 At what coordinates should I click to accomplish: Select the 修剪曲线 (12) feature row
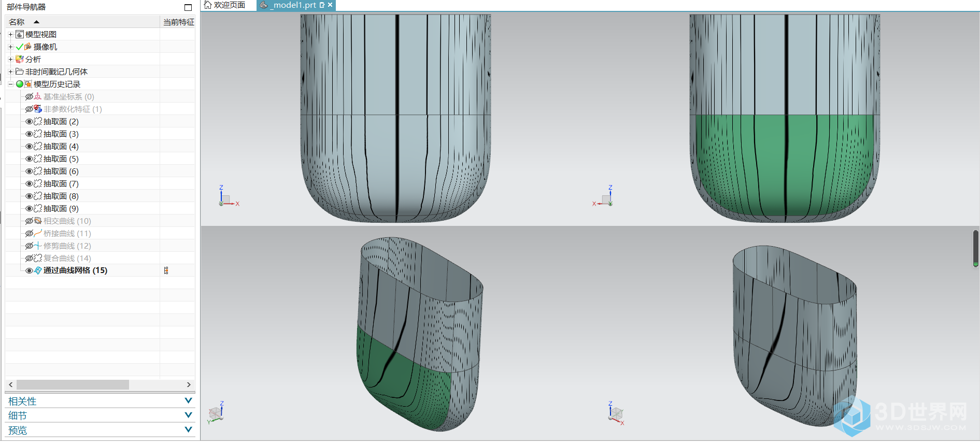pyautogui.click(x=100, y=246)
